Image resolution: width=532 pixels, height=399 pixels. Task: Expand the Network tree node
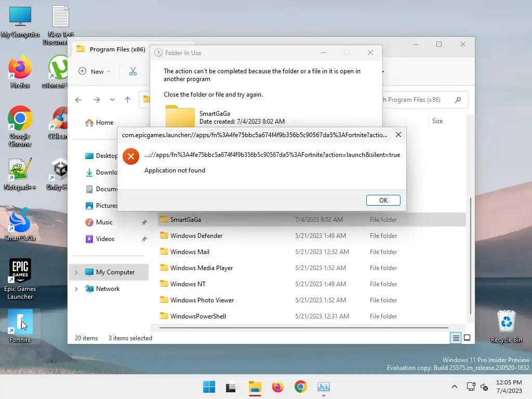(x=76, y=289)
